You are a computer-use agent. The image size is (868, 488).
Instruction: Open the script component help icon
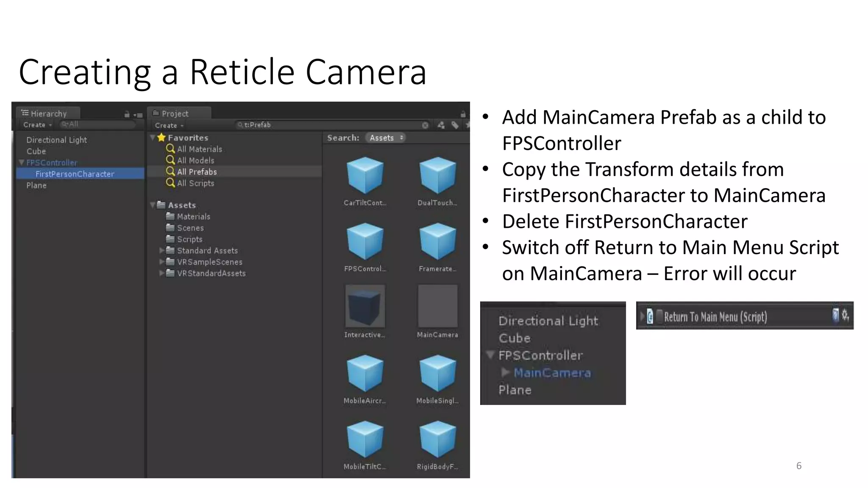(835, 315)
